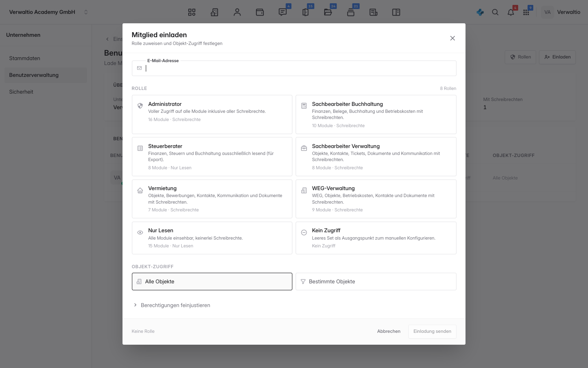The height and width of the screenshot is (368, 588).
Task: Open the apps grid launcher with badge 9
Action: (x=526, y=12)
